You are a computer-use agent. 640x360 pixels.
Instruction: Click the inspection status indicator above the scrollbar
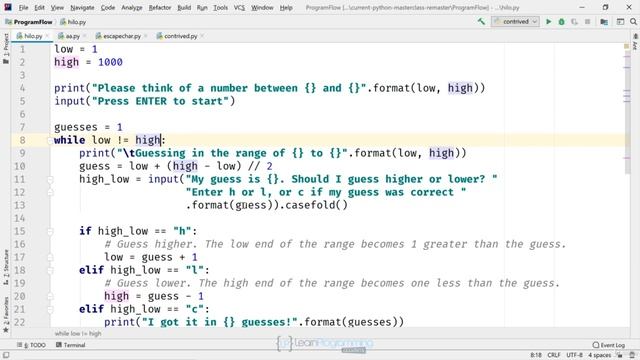[627, 47]
